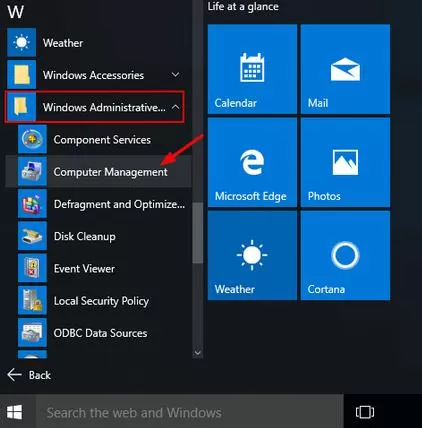Open the Photos tile
The image size is (422, 428).
click(x=345, y=162)
